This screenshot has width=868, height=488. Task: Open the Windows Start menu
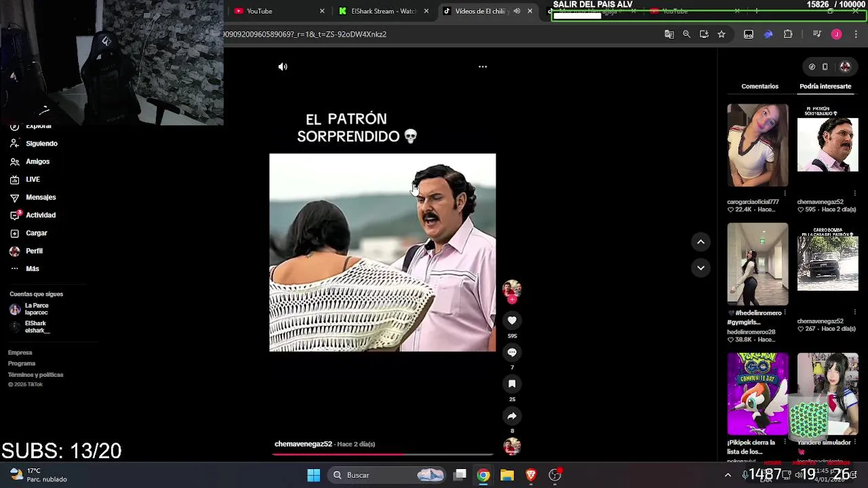pos(313,475)
